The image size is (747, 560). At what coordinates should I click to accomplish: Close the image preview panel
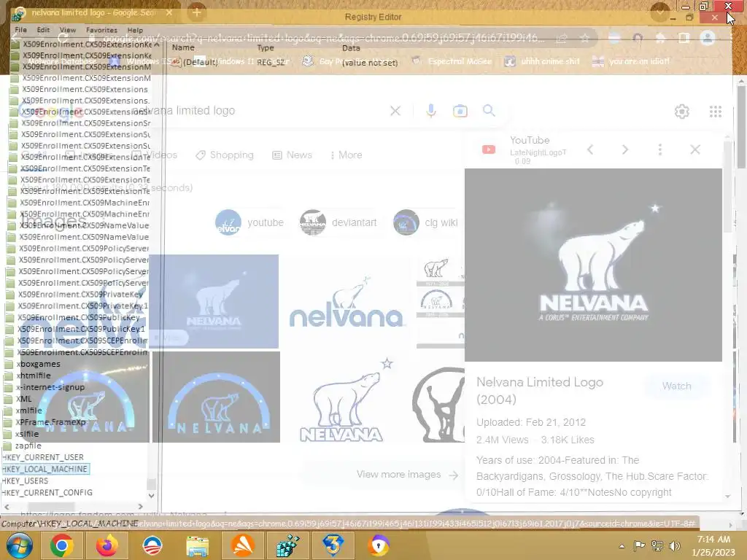pos(695,149)
